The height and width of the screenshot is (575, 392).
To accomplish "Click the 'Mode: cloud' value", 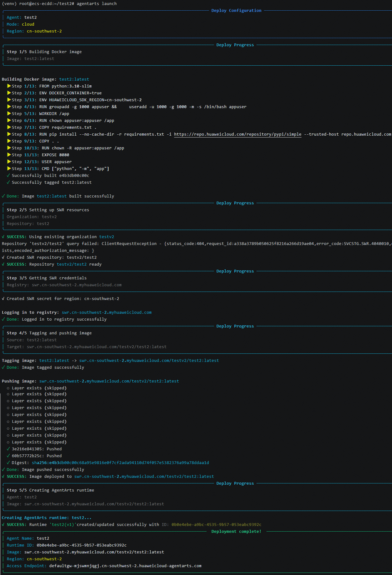I will (x=28, y=24).
